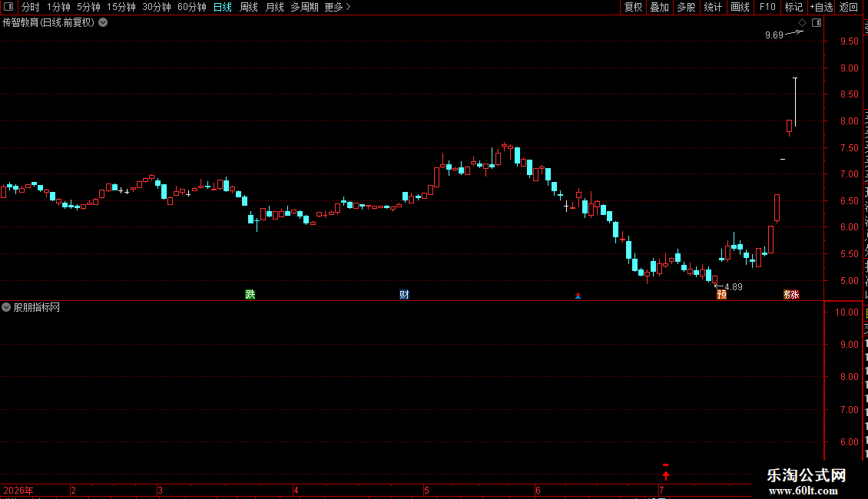Select the 30分钟 period
The height and width of the screenshot is (499, 868).
(156, 7)
